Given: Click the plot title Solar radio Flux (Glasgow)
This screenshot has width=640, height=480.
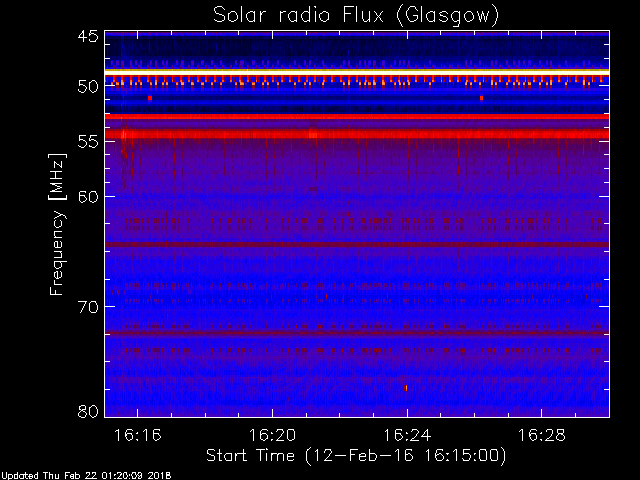Looking at the screenshot, I should pyautogui.click(x=356, y=16).
